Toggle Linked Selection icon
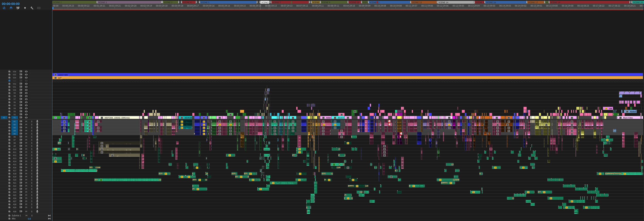This screenshot has width=644, height=221. [x=18, y=8]
